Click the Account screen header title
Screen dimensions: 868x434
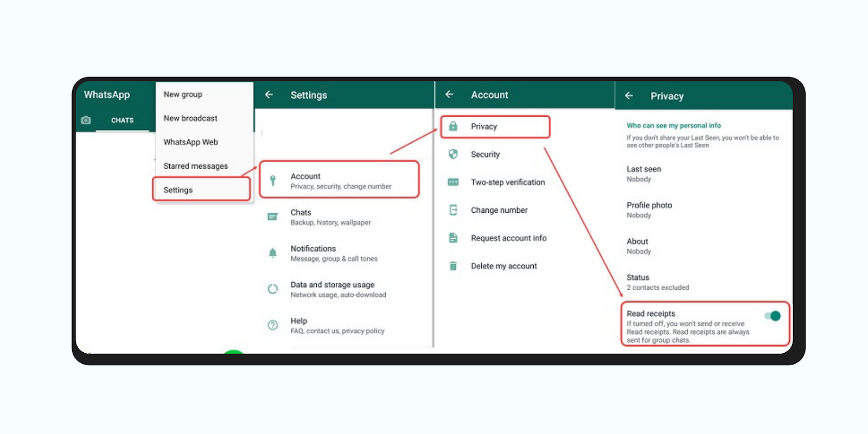coord(489,95)
